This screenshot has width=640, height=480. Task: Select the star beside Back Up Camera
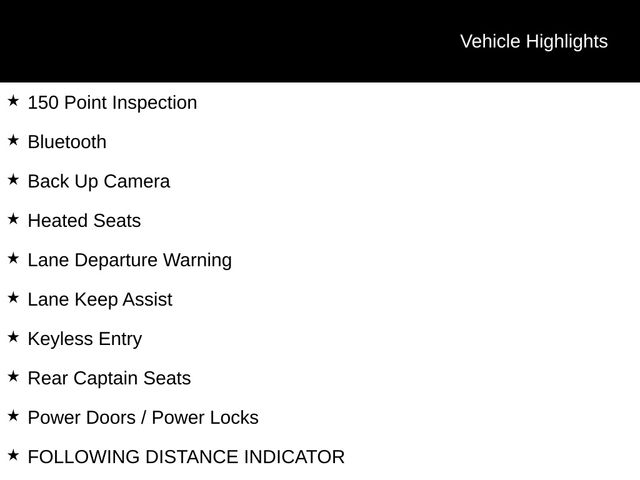tap(13, 180)
